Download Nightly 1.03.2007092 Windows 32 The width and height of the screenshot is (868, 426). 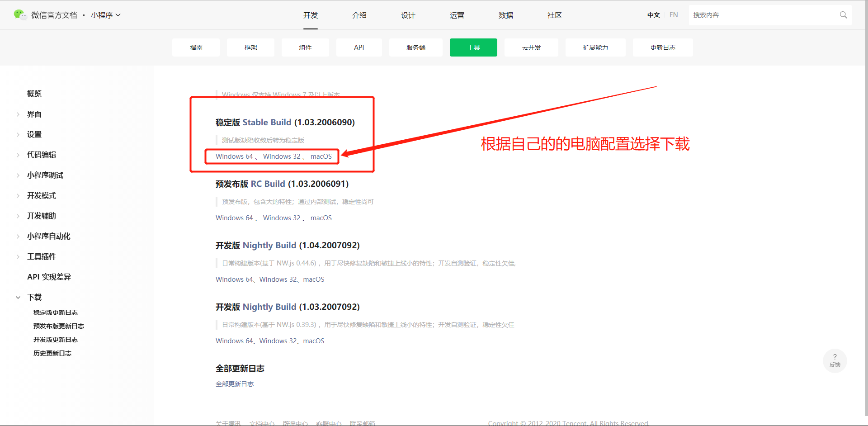point(278,341)
